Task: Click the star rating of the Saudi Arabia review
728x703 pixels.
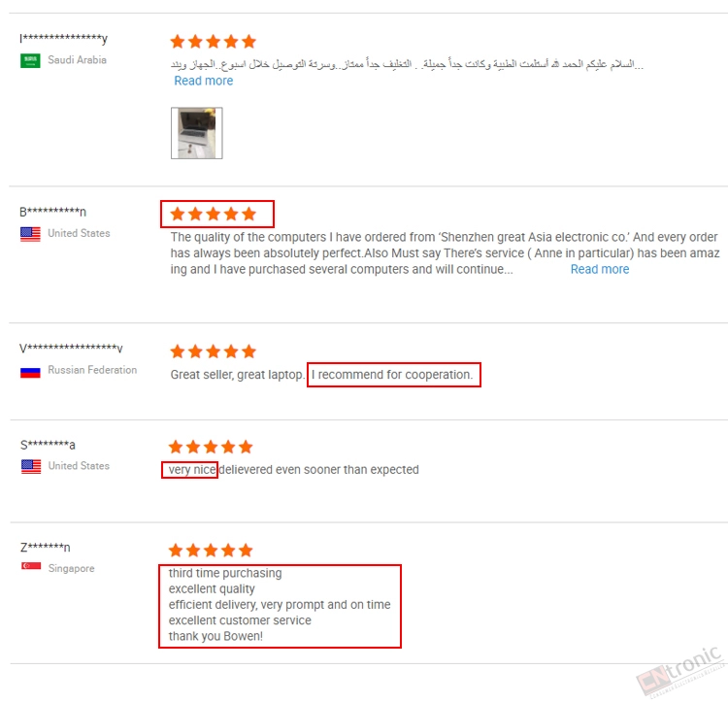Action: tap(214, 42)
